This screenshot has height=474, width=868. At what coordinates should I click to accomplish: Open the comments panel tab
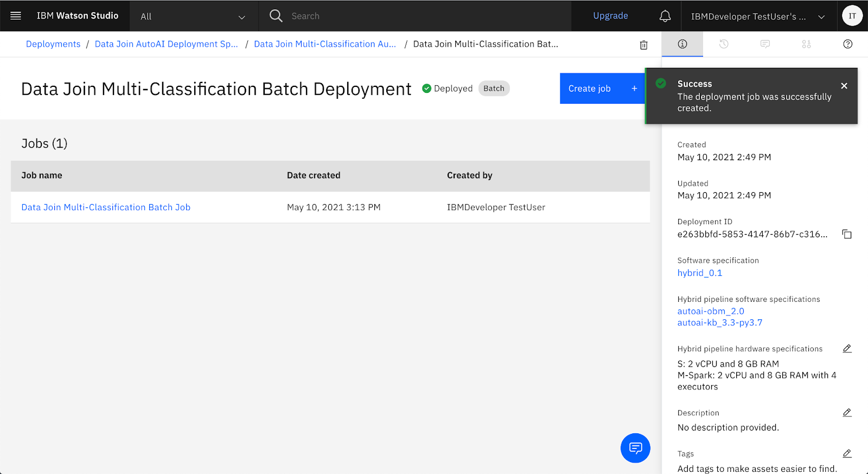(765, 44)
